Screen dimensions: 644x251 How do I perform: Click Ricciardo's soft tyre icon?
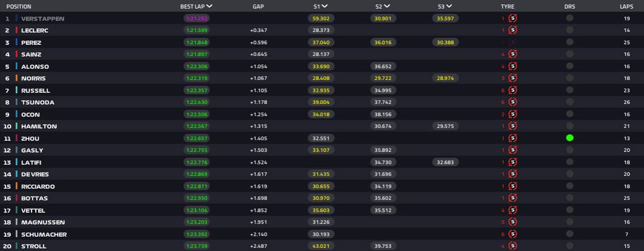coord(513,186)
